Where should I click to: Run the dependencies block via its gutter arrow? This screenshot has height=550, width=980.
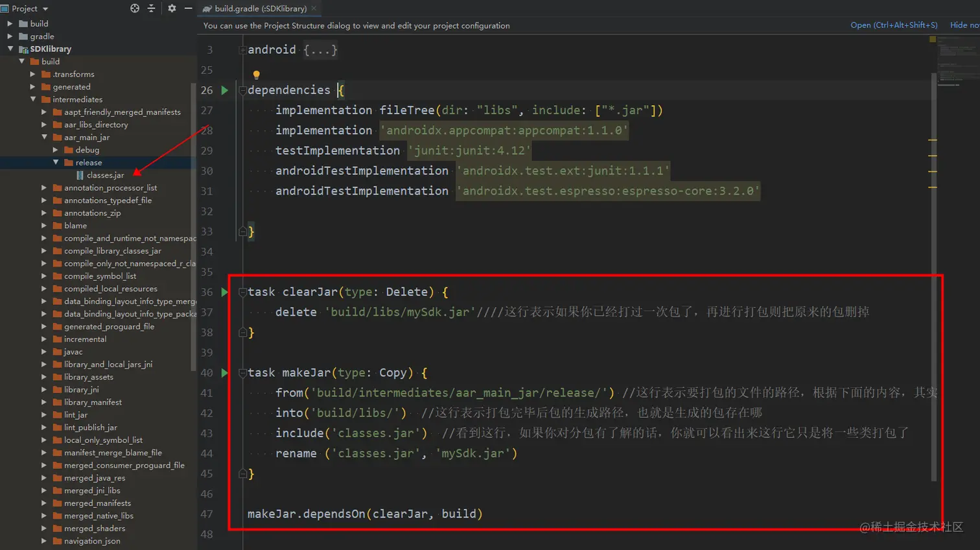224,90
